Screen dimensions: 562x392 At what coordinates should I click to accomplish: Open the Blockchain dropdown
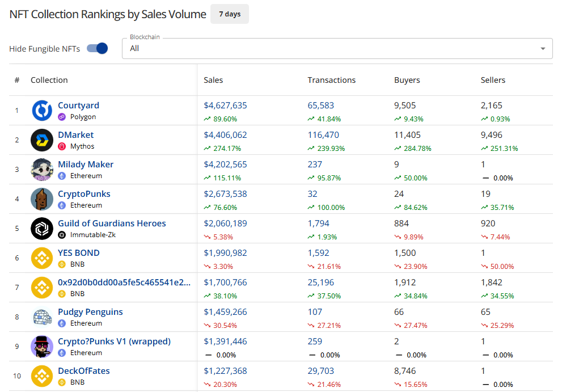(x=337, y=48)
